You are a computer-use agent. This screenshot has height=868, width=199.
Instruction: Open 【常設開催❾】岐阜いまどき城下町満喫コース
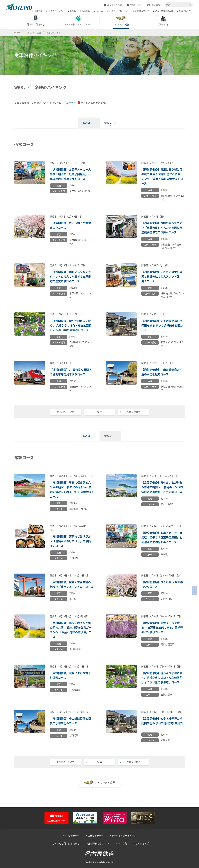coord(70,675)
